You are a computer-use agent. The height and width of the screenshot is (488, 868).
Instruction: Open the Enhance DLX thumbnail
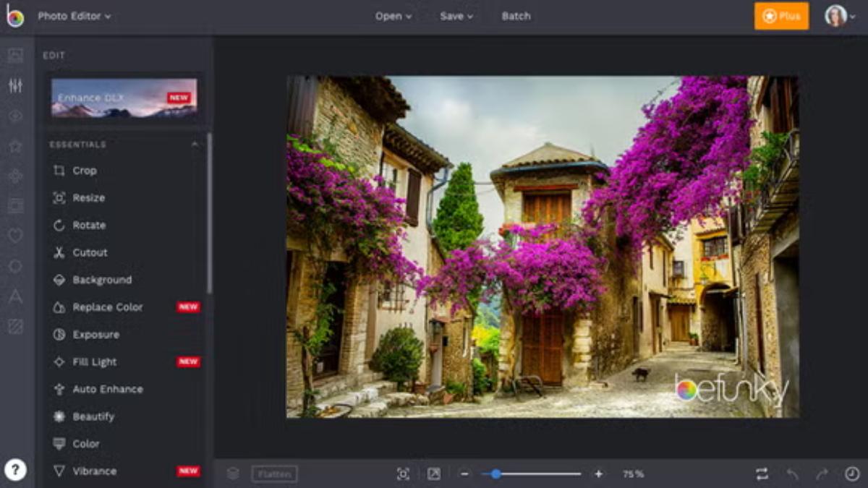point(124,98)
